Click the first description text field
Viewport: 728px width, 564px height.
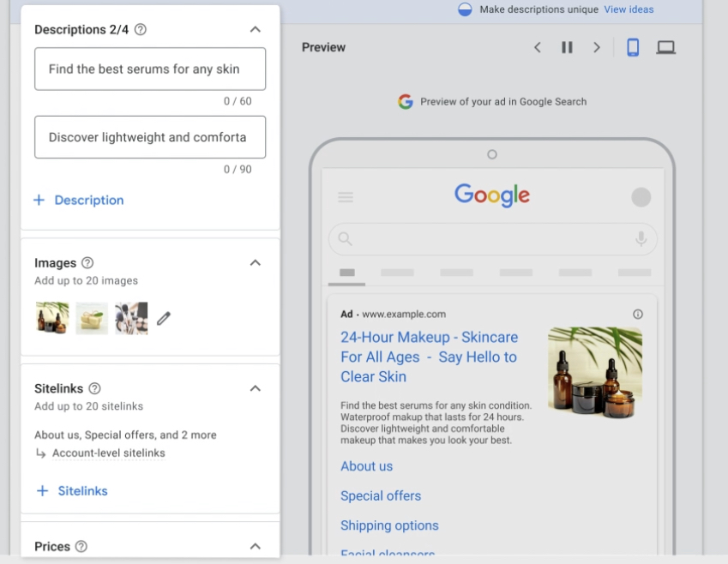point(150,69)
